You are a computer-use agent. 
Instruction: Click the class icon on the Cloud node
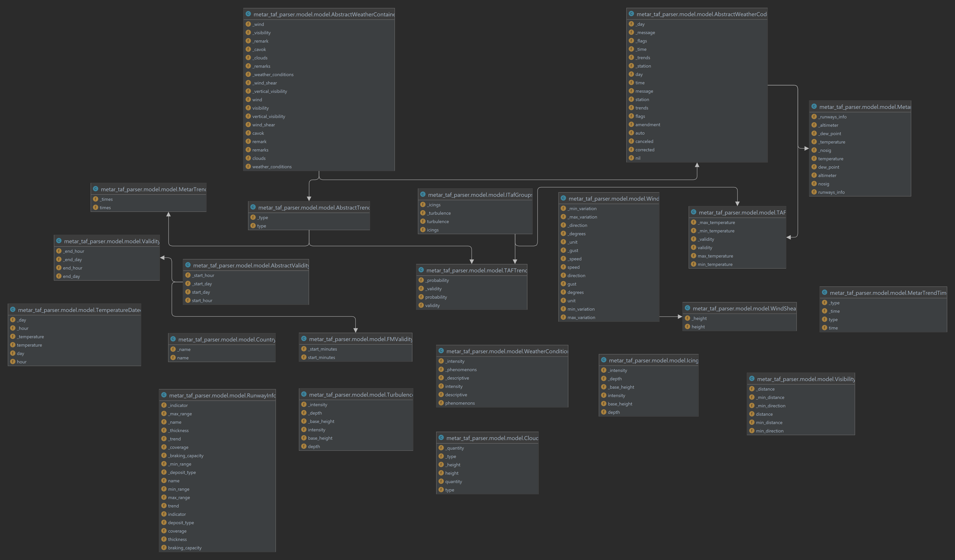[x=441, y=438]
